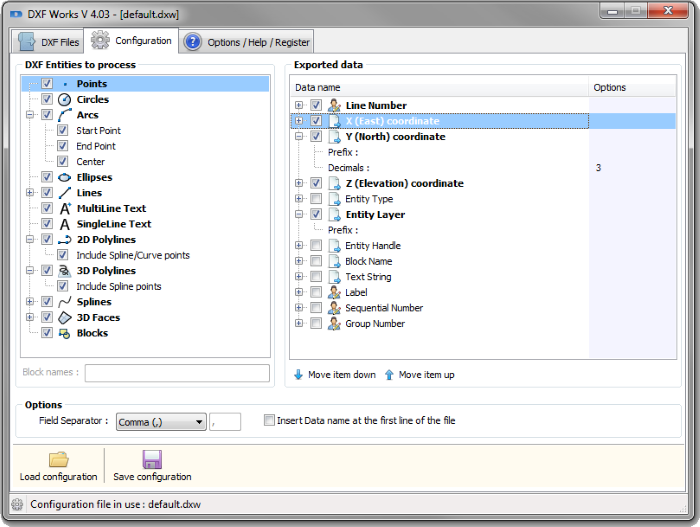Click the Group Number user icon
The width and height of the screenshot is (700, 527).
click(x=334, y=324)
